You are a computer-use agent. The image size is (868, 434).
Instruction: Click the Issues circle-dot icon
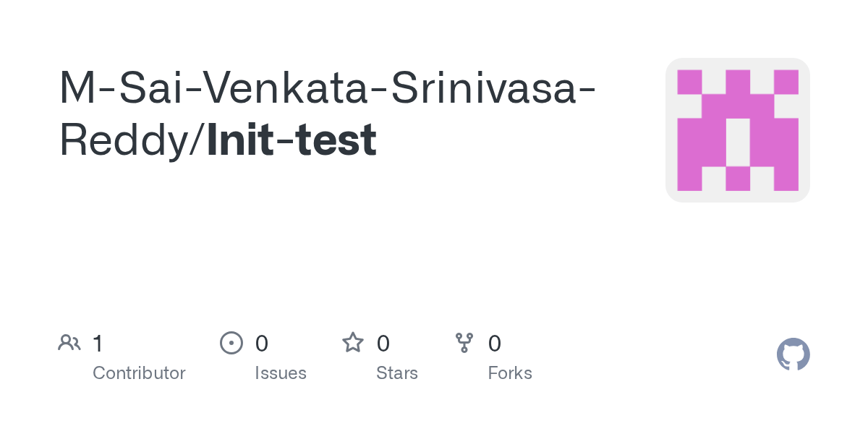point(231,343)
